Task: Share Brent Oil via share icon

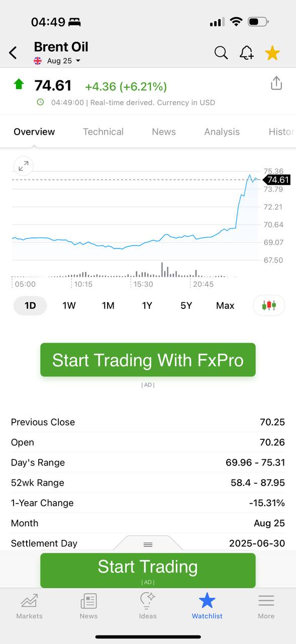Action: [x=276, y=83]
